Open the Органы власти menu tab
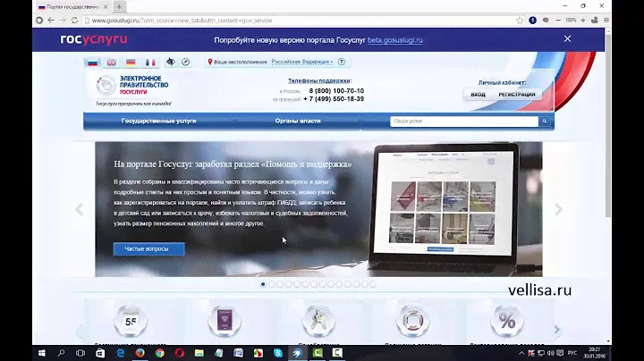The width and height of the screenshot is (644, 361). (x=297, y=121)
